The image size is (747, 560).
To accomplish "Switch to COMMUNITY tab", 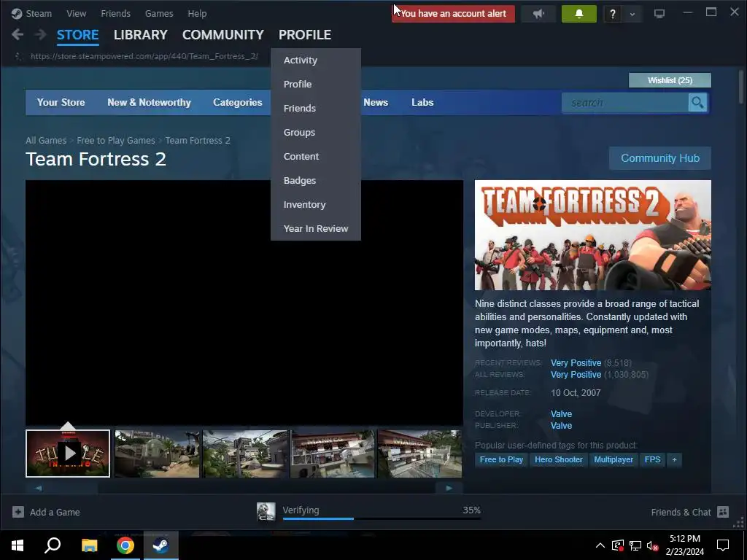I will (223, 35).
